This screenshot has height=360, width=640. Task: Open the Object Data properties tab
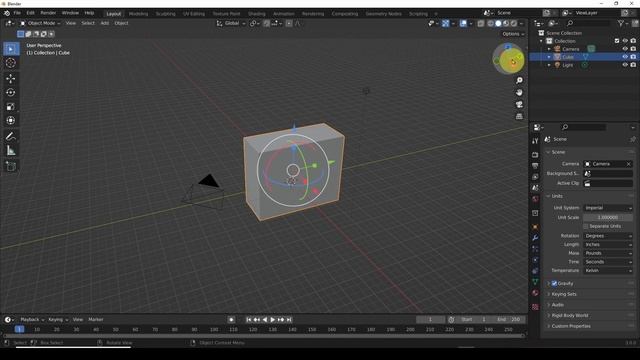(535, 282)
